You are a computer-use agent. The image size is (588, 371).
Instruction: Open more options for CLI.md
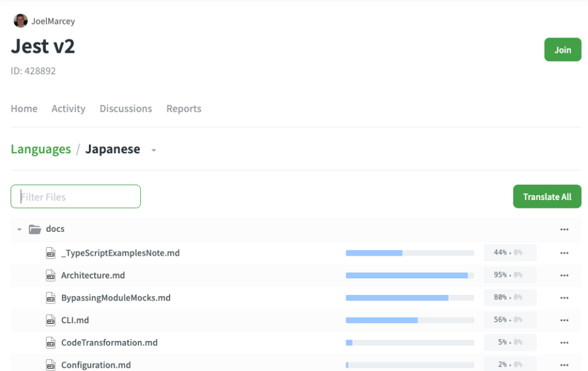564,320
